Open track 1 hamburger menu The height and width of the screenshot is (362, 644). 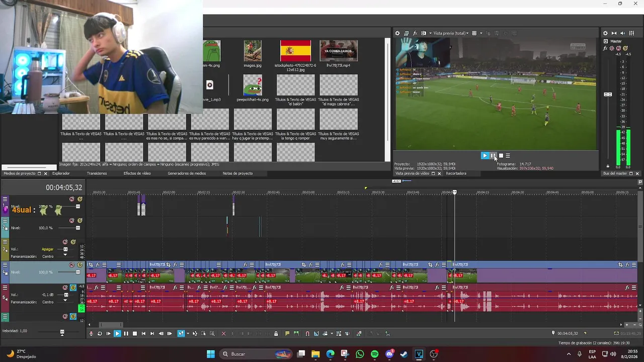[5, 199]
